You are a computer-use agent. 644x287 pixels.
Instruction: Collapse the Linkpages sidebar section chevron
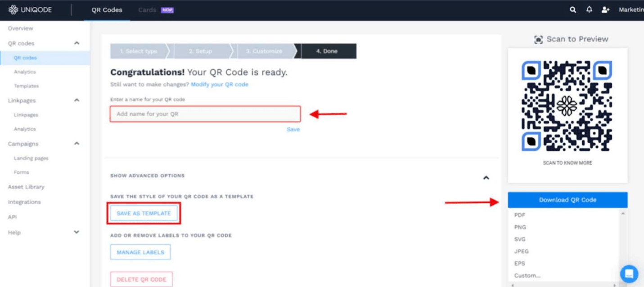pos(77,100)
